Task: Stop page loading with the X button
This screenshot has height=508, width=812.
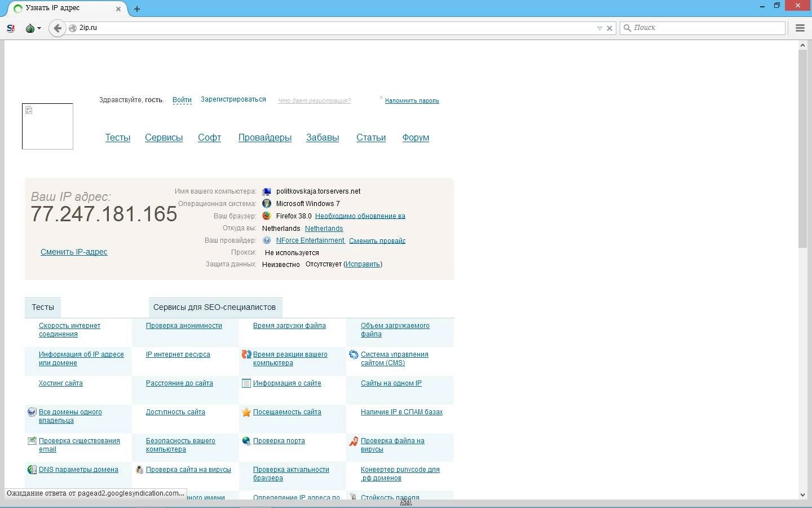Action: [x=610, y=28]
